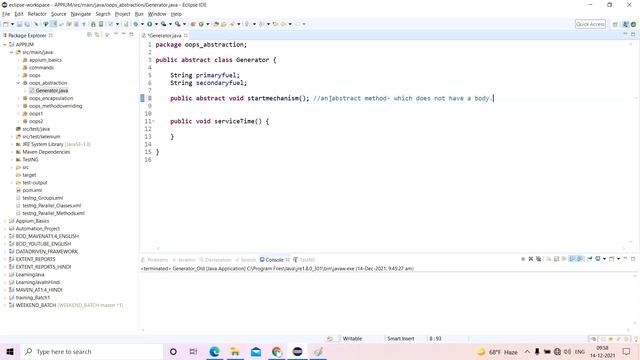This screenshot has height=360, width=640.
Task: Click the Smart Insert status bar entry
Action: pyautogui.click(x=400, y=339)
